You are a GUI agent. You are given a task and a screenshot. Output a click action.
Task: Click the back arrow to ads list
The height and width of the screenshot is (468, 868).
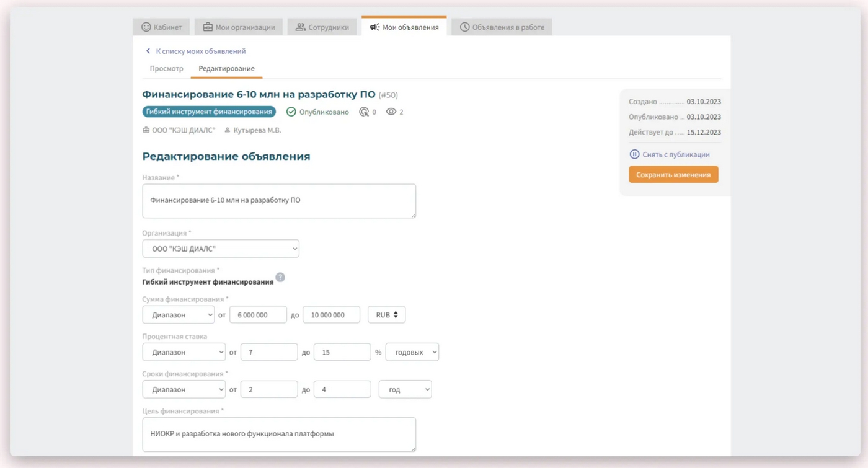point(148,51)
